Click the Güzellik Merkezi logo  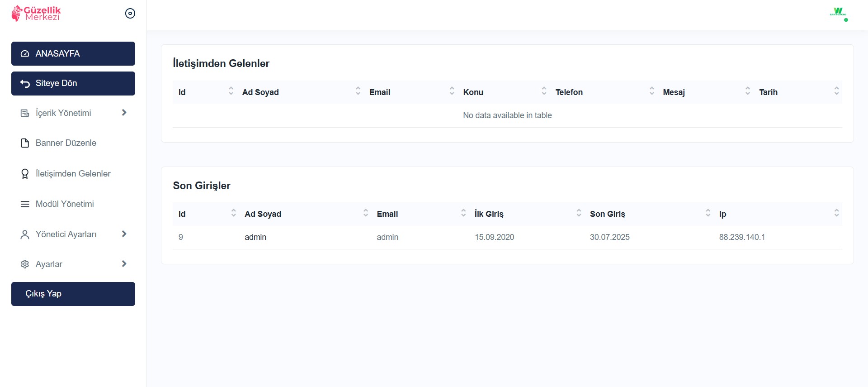36,13
